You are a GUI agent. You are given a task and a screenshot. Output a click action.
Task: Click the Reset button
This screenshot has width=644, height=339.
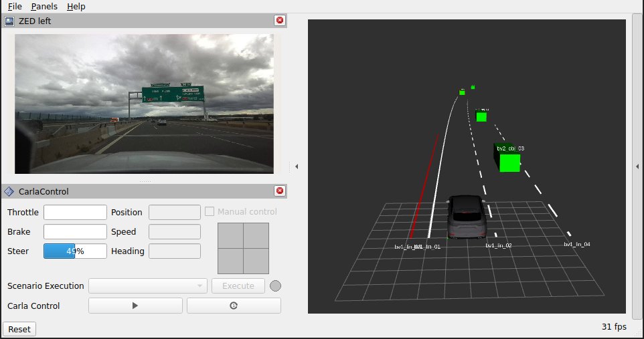tap(19, 329)
